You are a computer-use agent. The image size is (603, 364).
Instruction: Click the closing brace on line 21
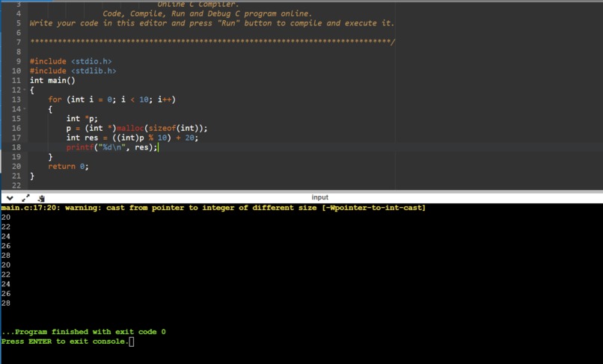pos(32,176)
